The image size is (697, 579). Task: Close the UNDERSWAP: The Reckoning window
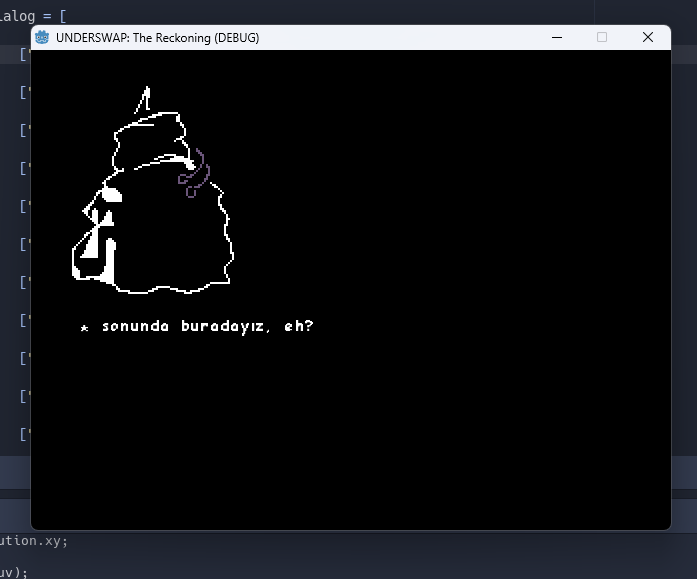pyautogui.click(x=648, y=37)
